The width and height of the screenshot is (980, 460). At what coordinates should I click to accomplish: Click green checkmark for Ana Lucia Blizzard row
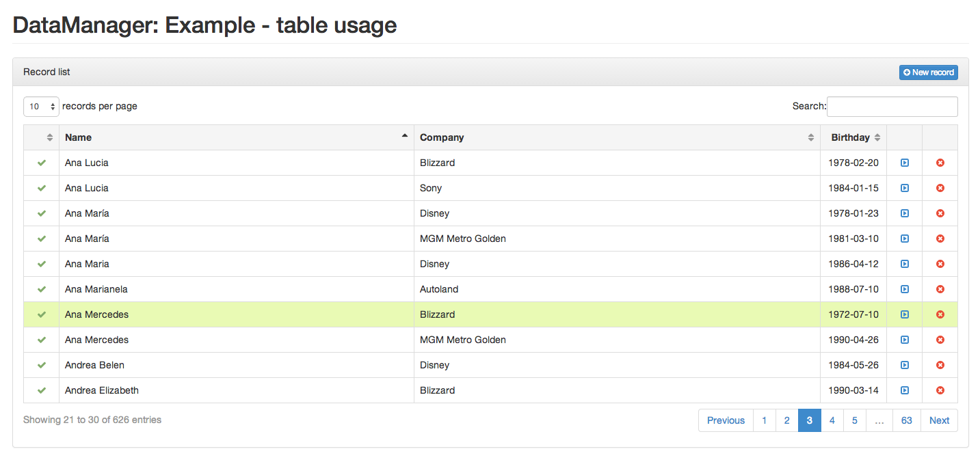tap(42, 163)
